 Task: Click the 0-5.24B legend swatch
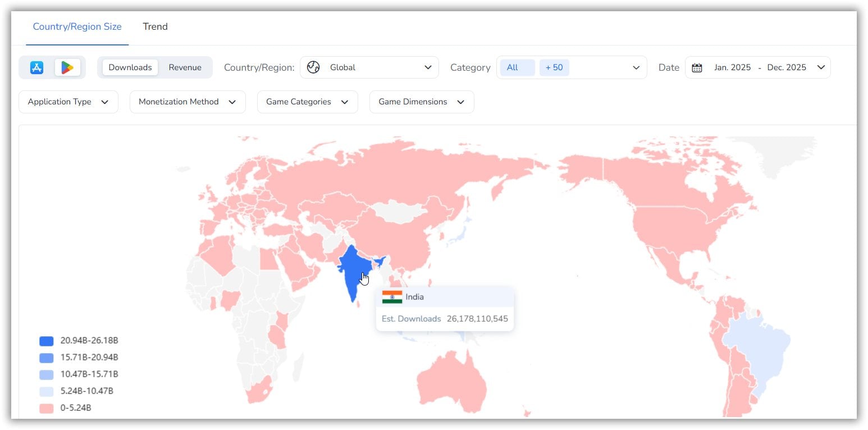pos(47,408)
